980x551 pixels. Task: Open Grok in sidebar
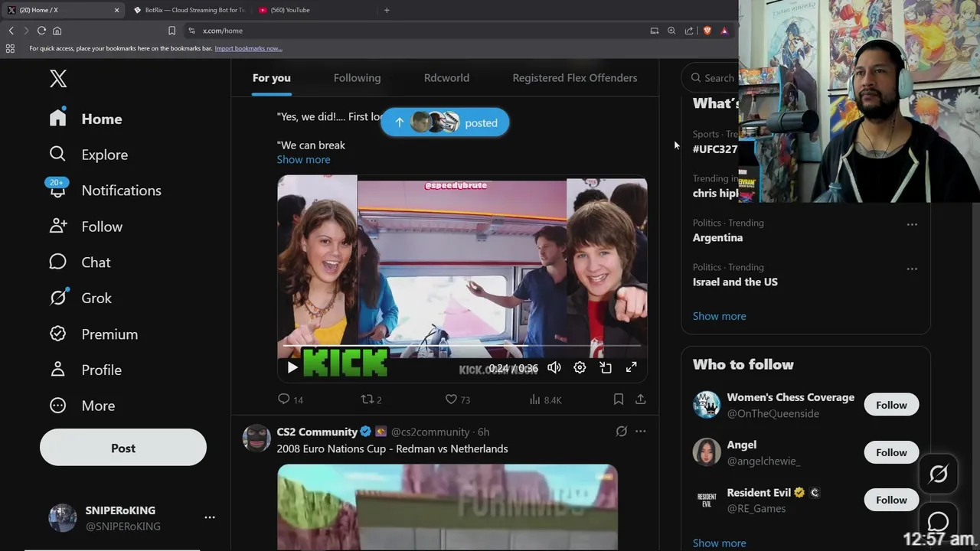80,298
